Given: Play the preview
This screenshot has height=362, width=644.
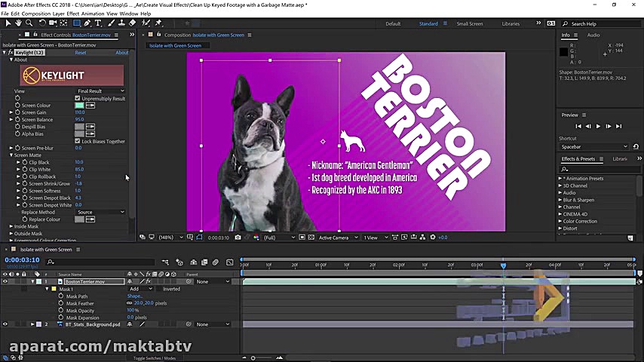Looking at the screenshot, I should (x=598, y=126).
